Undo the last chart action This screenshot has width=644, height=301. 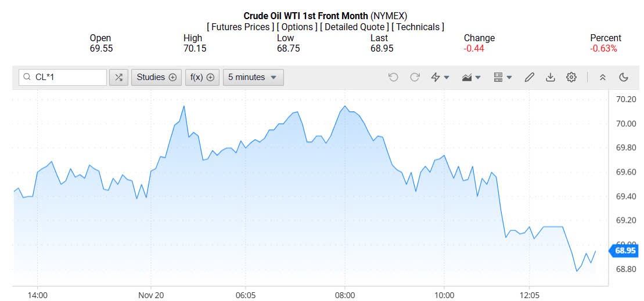coord(393,77)
